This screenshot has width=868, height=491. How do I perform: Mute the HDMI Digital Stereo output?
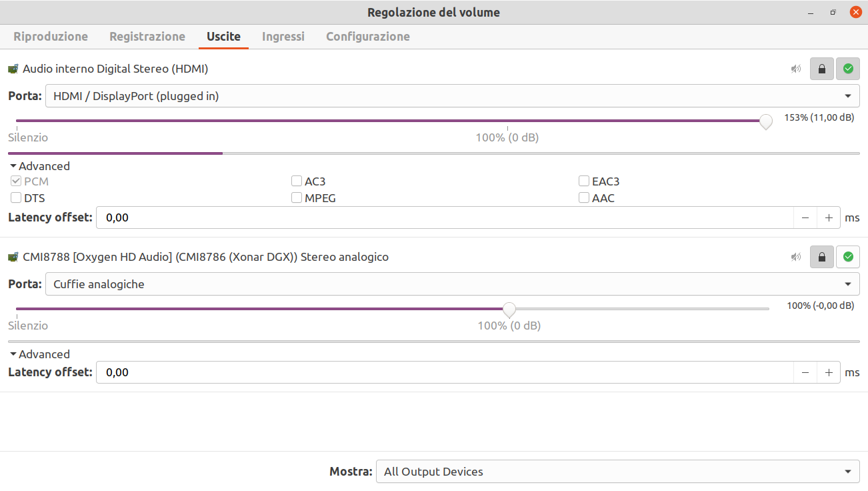[796, 69]
